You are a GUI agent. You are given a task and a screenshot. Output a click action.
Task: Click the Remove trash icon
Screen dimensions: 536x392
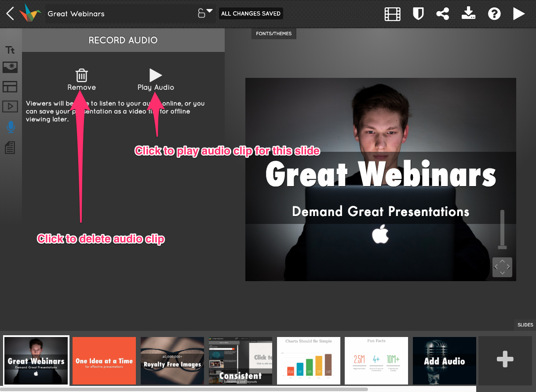(x=81, y=75)
